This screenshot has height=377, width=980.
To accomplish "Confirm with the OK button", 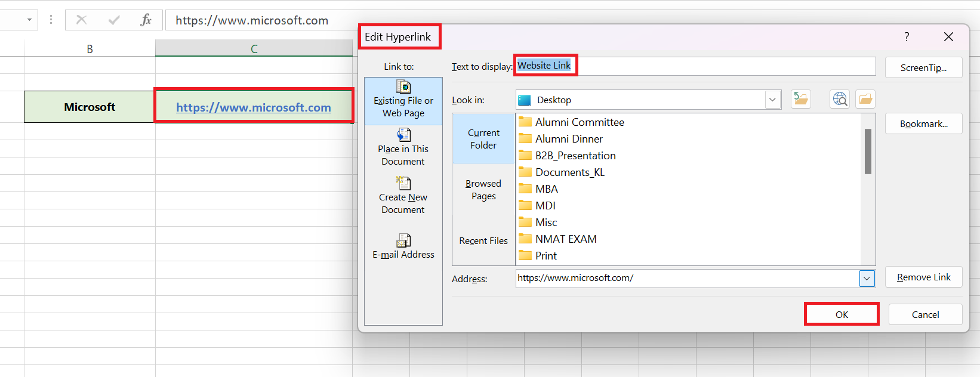I will (842, 314).
